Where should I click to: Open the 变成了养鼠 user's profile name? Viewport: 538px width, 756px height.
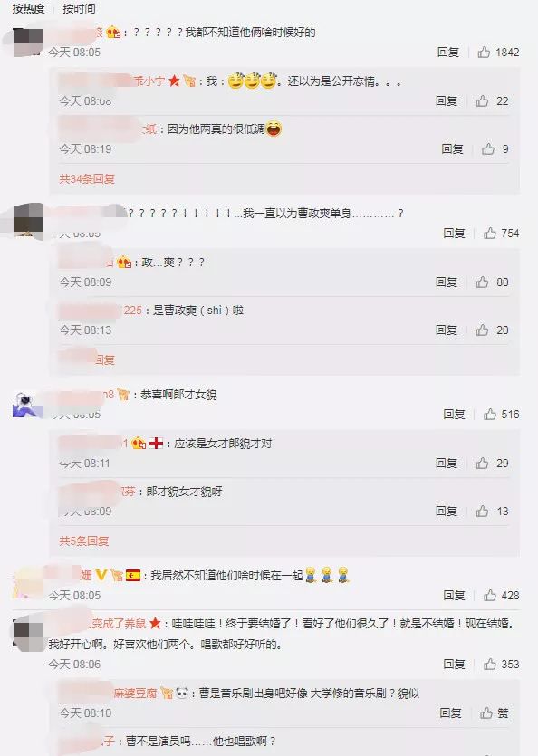(119, 624)
